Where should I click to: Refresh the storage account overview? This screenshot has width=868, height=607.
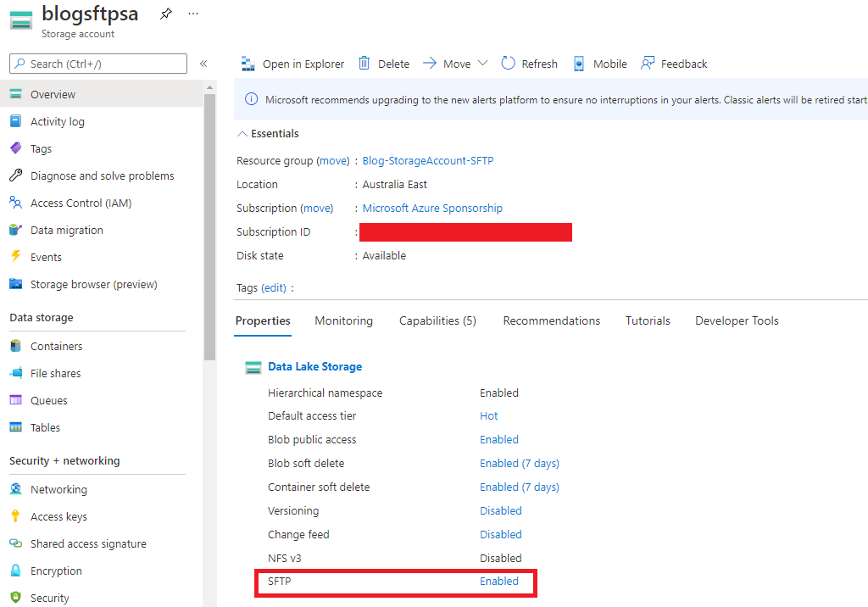(x=529, y=64)
